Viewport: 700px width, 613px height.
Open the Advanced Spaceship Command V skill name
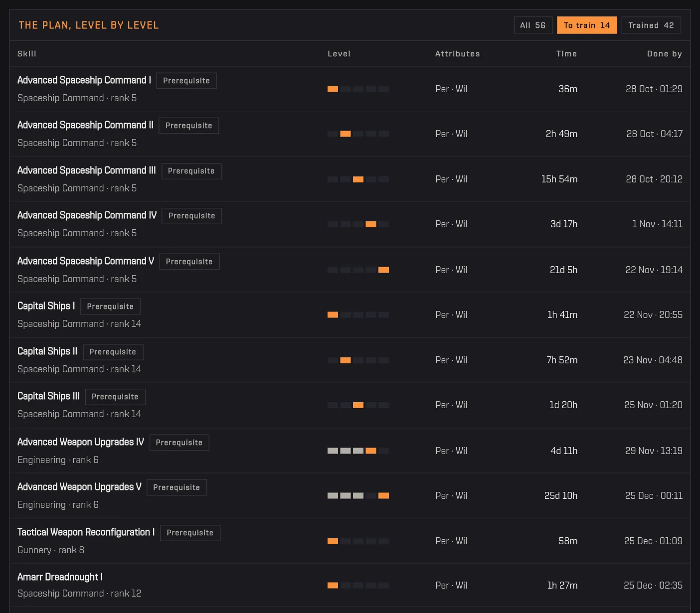click(86, 261)
